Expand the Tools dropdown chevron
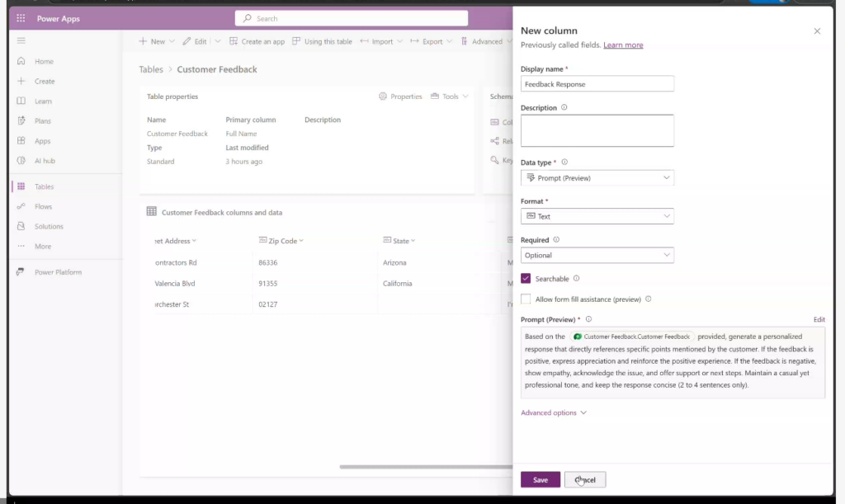845x504 pixels. 465,97
